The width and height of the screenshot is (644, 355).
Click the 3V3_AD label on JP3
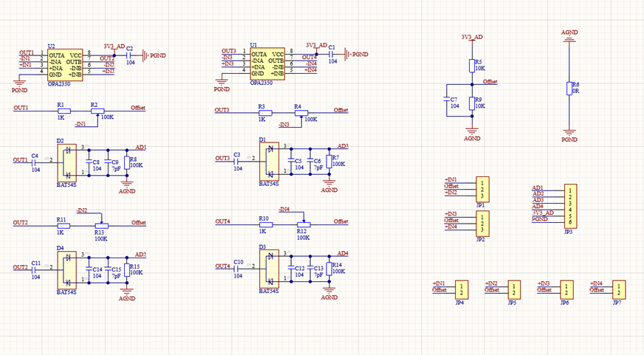(x=544, y=213)
